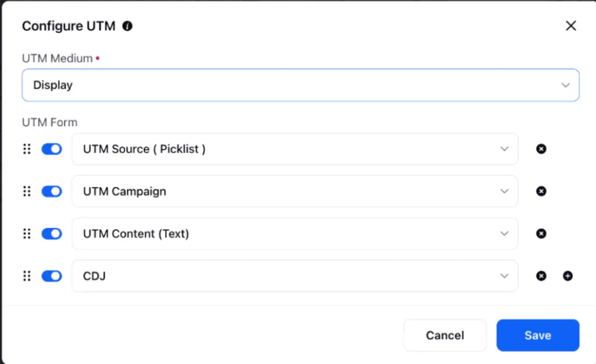The image size is (596, 364).
Task: Remove the UTM Source (Picklist) row
Action: [x=541, y=149]
